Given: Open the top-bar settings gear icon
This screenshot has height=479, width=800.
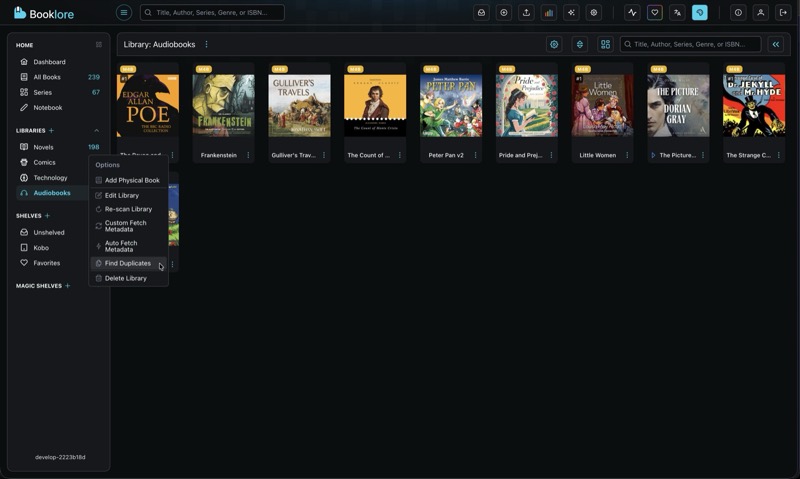Looking at the screenshot, I should coord(593,13).
